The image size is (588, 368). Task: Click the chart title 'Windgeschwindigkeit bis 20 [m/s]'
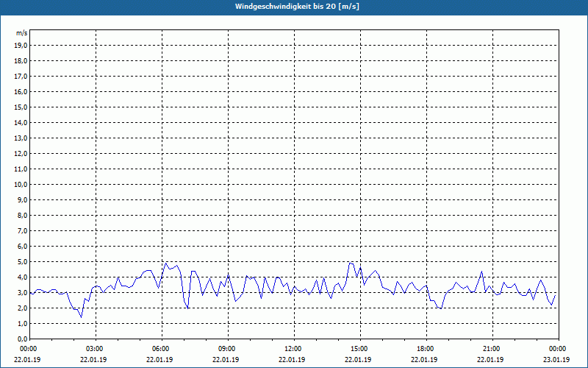pyautogui.click(x=297, y=7)
